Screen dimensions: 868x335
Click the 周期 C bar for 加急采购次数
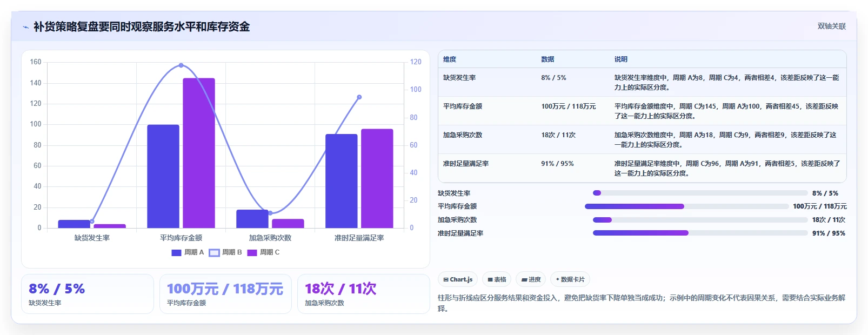click(x=288, y=223)
